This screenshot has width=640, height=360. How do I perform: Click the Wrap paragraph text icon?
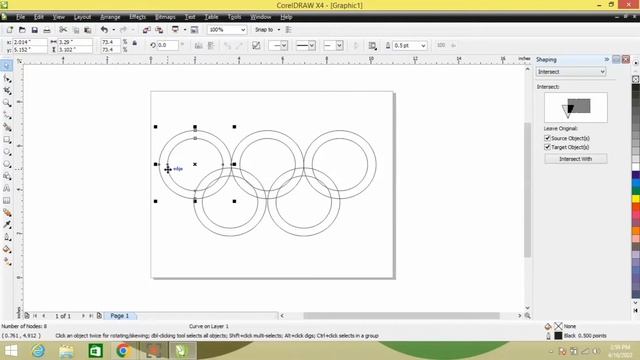point(372,46)
